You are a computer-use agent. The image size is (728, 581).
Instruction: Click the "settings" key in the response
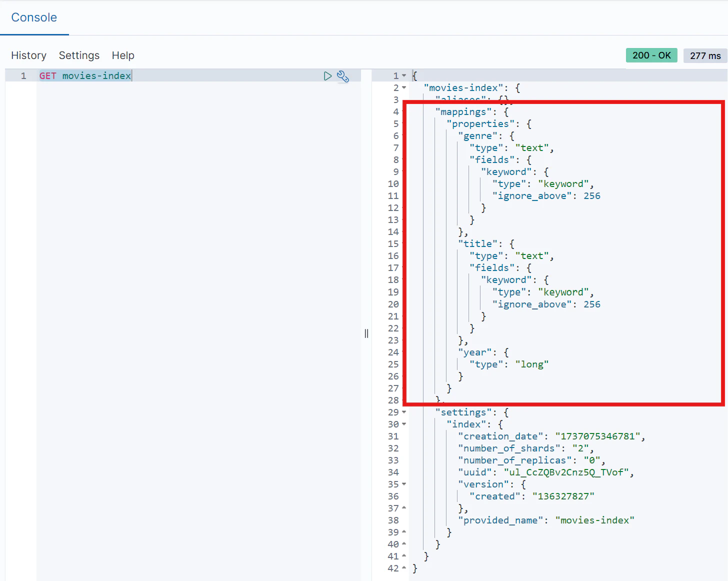463,412
